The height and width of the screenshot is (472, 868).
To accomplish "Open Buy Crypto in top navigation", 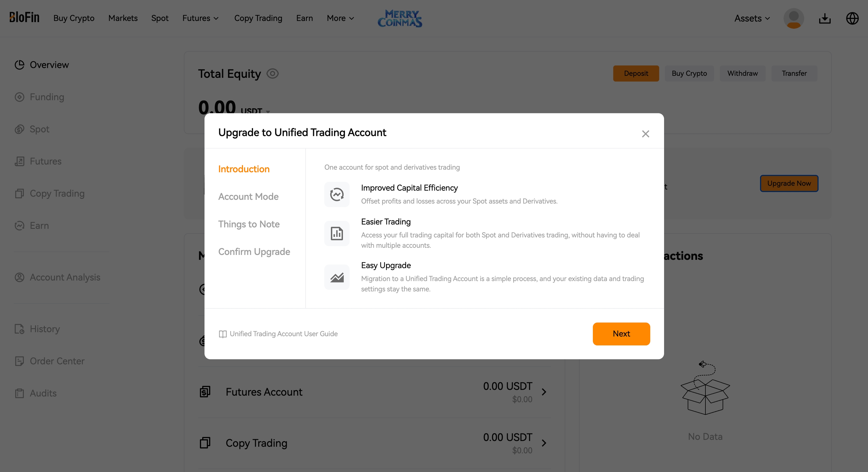I will 74,18.
